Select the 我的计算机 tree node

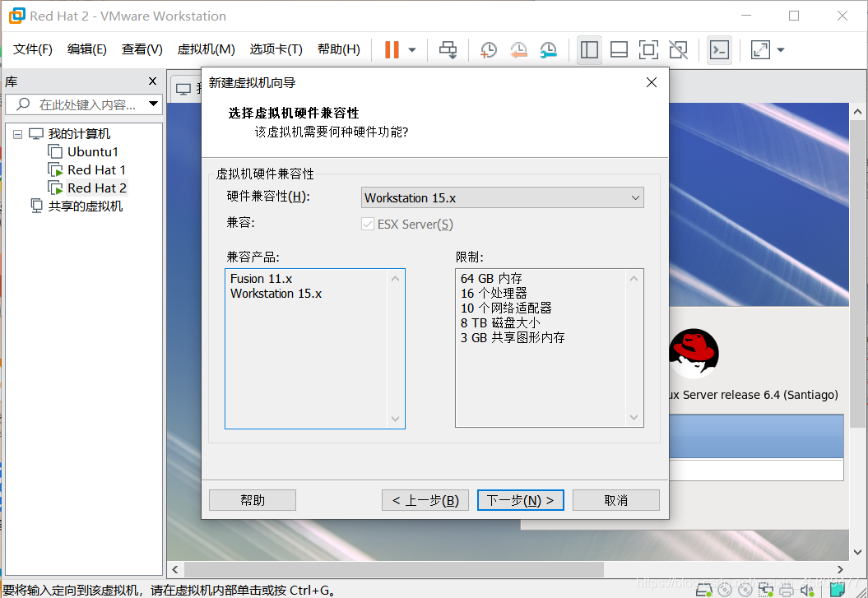pos(79,134)
